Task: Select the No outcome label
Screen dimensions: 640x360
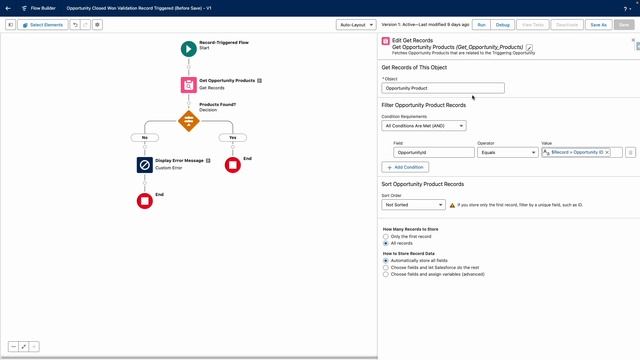Action: tap(144, 138)
